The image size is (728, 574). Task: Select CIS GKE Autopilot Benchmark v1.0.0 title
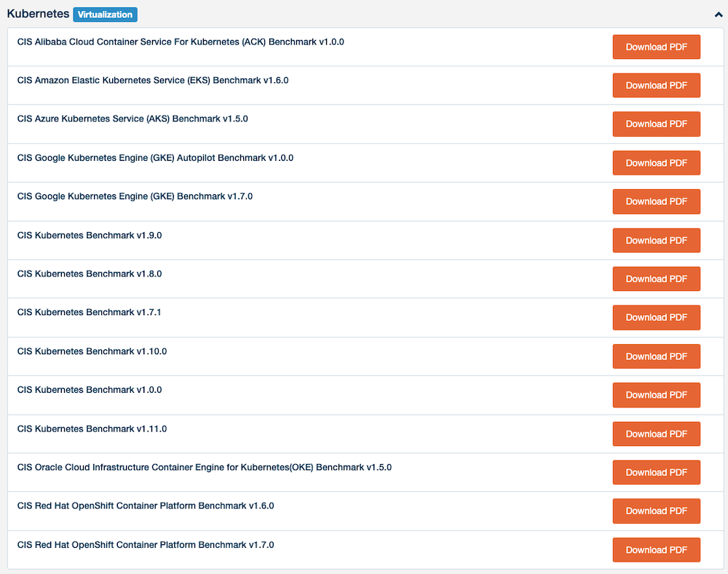point(155,158)
